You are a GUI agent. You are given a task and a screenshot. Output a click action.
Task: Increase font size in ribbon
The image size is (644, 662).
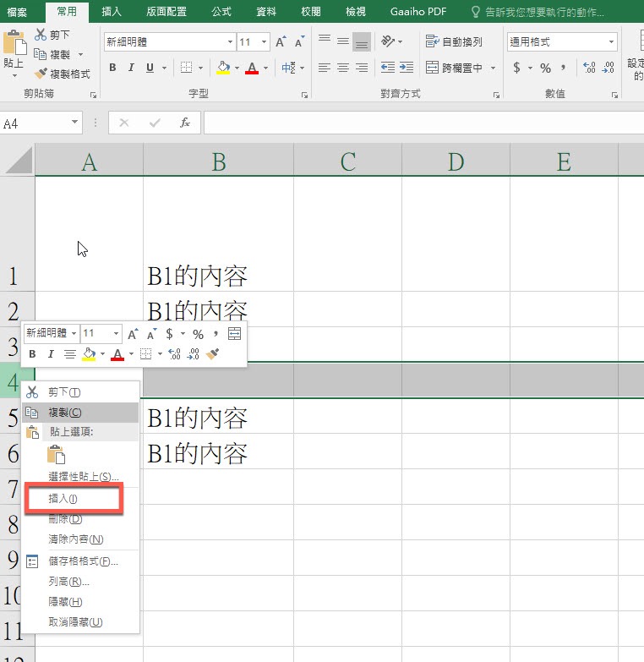click(x=281, y=41)
